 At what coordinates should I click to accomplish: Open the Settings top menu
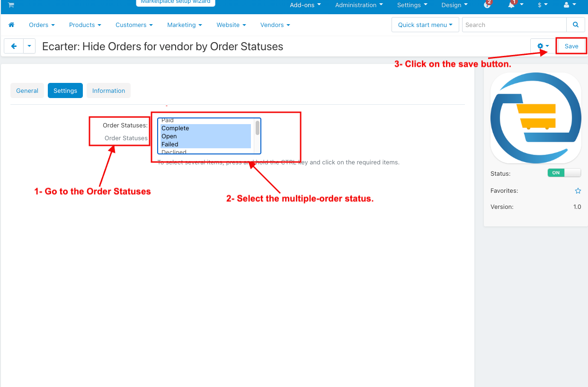pyautogui.click(x=412, y=5)
